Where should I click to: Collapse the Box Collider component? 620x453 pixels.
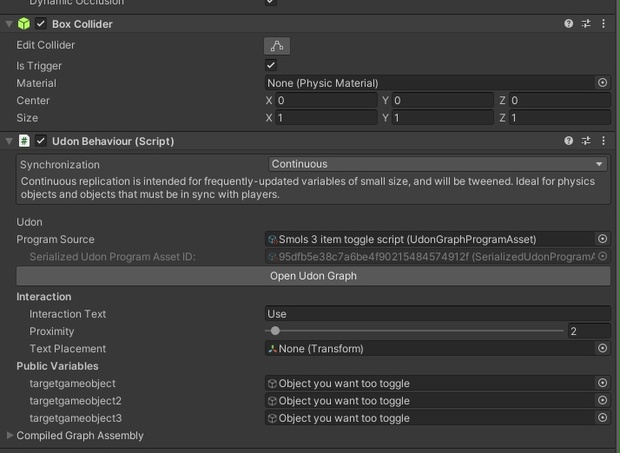(x=9, y=24)
